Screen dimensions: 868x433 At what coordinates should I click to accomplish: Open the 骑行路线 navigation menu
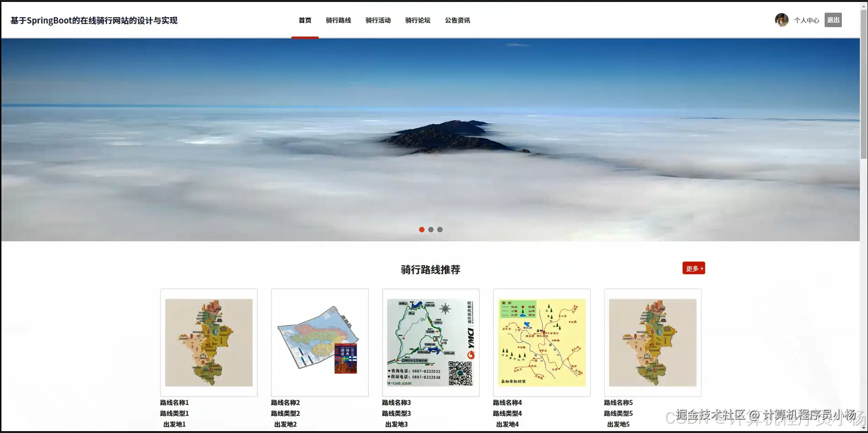click(338, 20)
